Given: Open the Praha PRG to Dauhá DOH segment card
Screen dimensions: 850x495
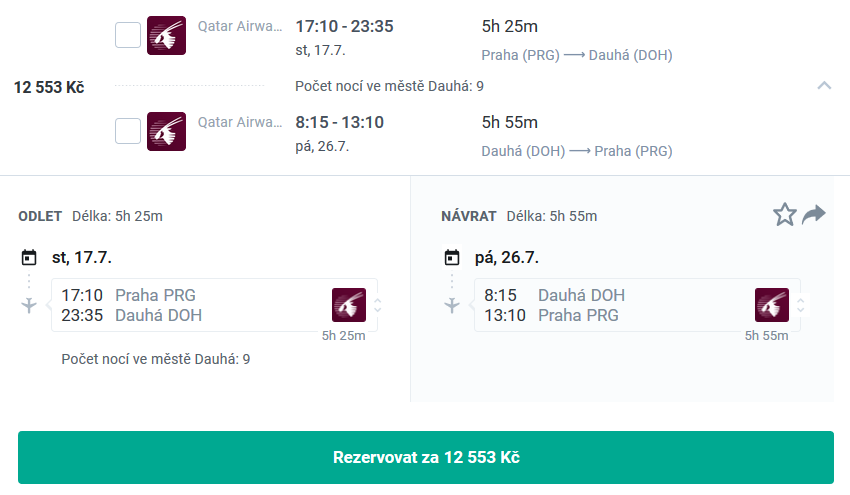Looking at the screenshot, I should 215,305.
